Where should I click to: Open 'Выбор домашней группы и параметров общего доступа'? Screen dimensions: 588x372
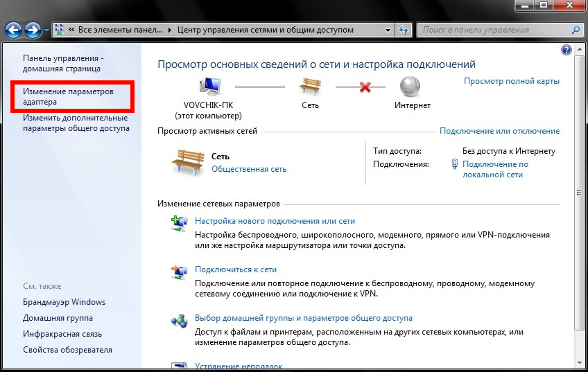coord(304,318)
